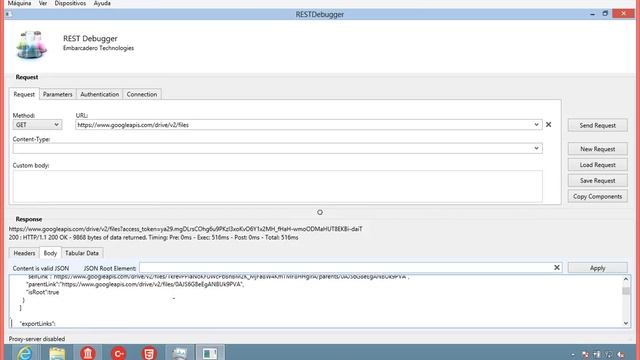Viewport: 640px width, 360px height.
Task: Open the red C++ taskbar app
Action: coord(118,353)
